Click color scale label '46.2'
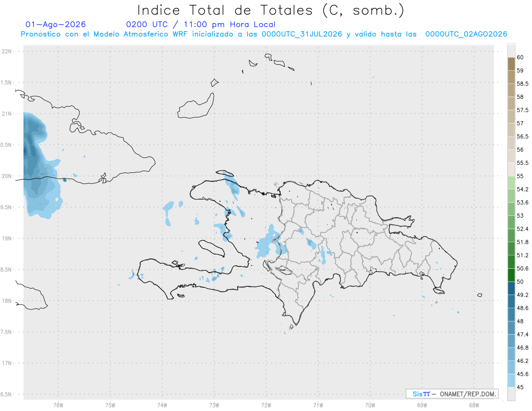The width and height of the screenshot is (532, 411). tap(522, 361)
